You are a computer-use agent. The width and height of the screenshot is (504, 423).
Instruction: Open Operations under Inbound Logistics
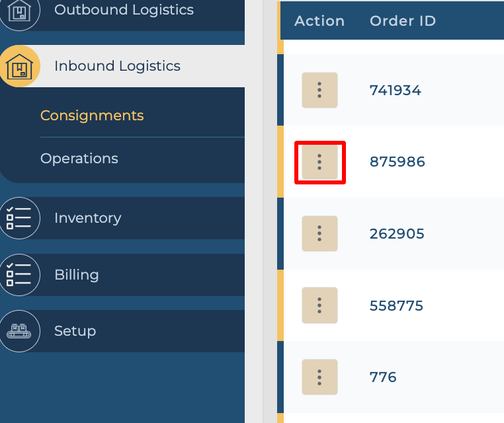coord(79,159)
